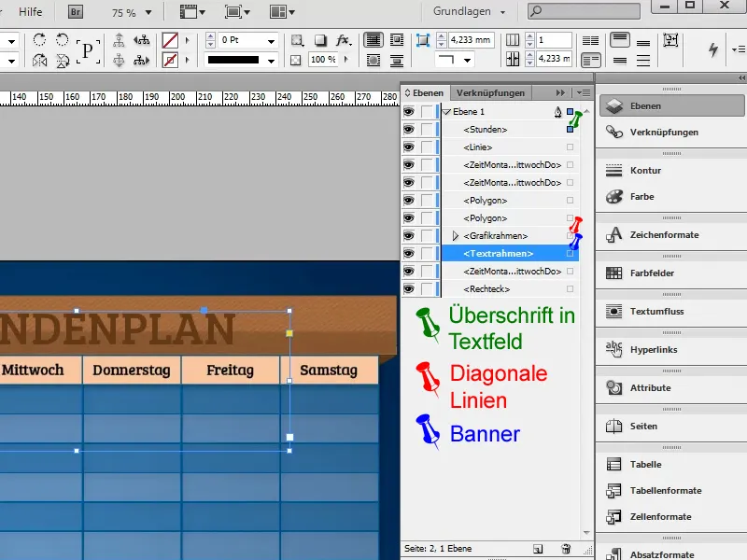Screen dimensions: 747x560
Task: Click the column gutter icon
Action: [x=513, y=60]
